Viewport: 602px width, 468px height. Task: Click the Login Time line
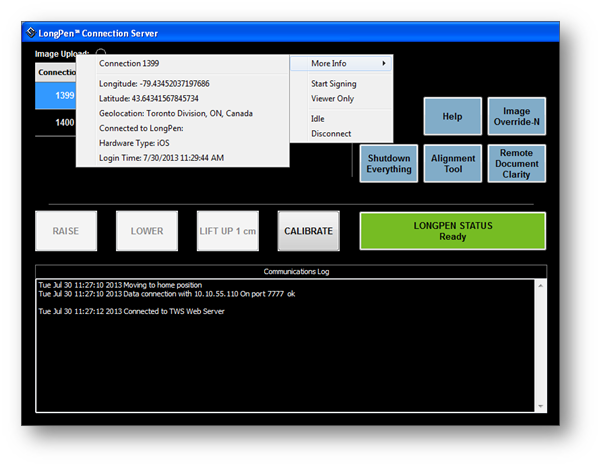point(161,158)
